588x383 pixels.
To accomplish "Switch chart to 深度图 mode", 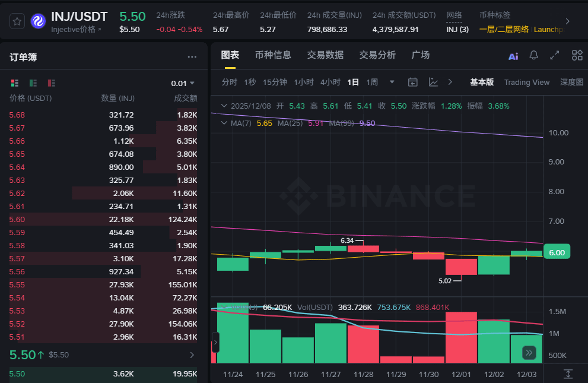I will pyautogui.click(x=572, y=82).
